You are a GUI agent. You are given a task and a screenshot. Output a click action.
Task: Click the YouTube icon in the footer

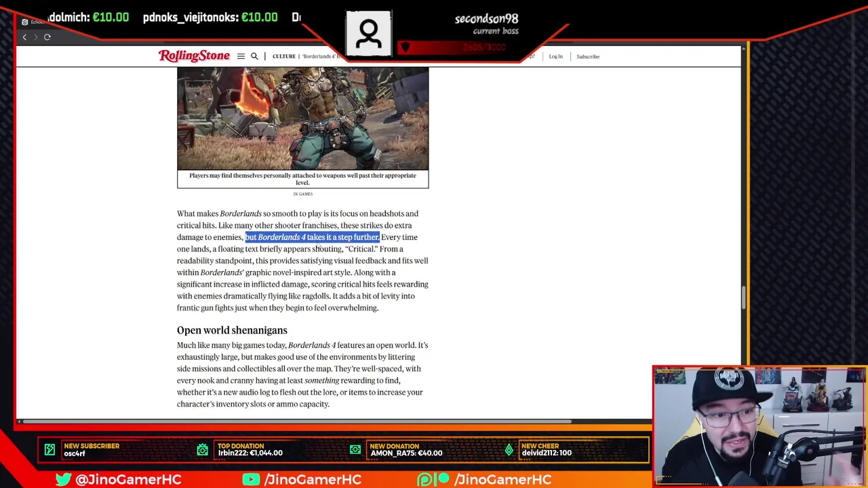click(251, 479)
